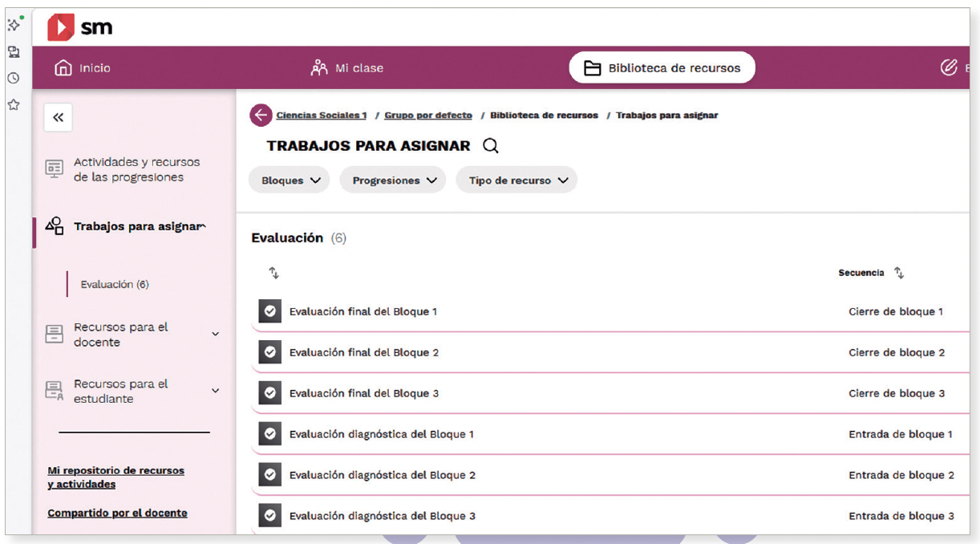Open Recursos para el docente in the sidebar
This screenshot has height=544, width=980.
(121, 335)
